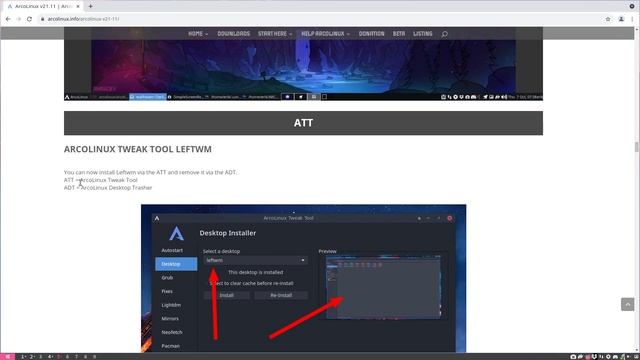Open the site search magnifier icon
Viewport: 640px width, 360px height.
(x=444, y=34)
